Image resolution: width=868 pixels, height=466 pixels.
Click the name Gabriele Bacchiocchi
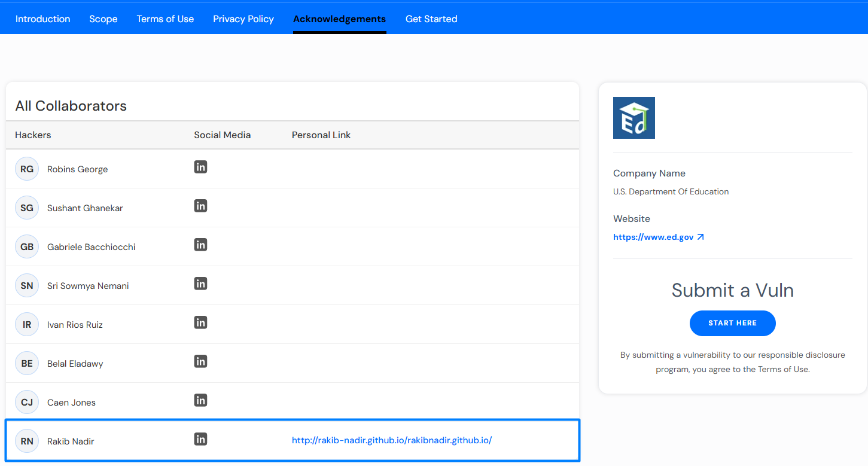tap(92, 247)
